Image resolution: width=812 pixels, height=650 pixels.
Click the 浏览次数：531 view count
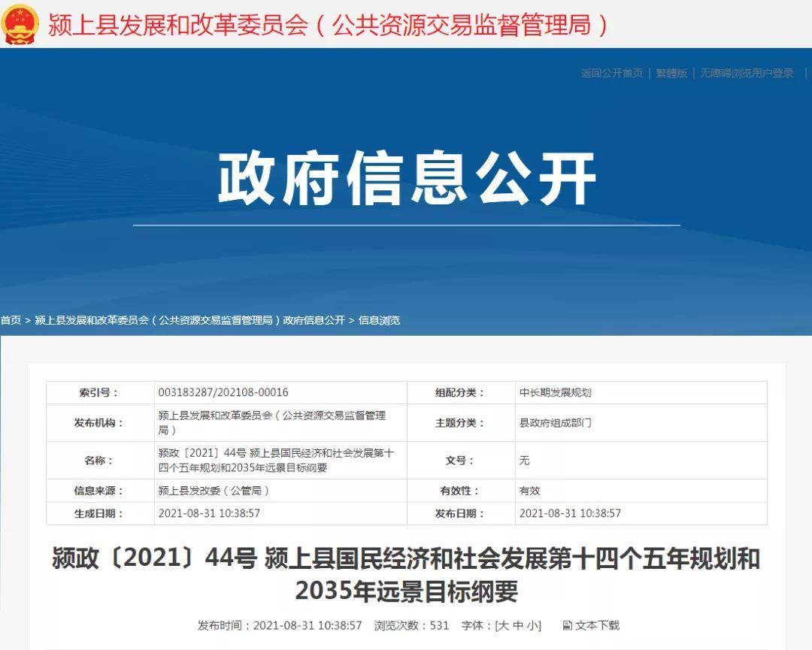click(411, 625)
